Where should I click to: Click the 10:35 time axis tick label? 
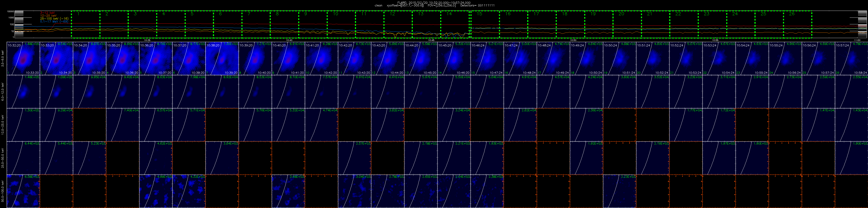tap(147, 40)
